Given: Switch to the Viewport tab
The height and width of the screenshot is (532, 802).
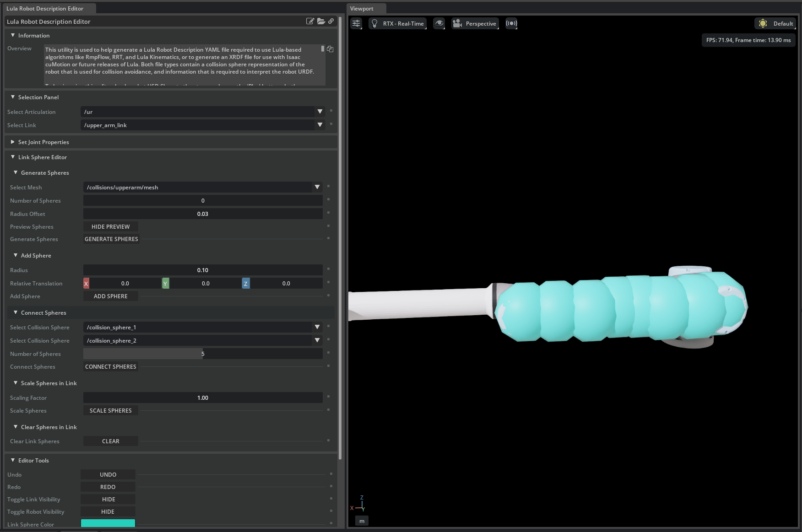Looking at the screenshot, I should coord(362,9).
